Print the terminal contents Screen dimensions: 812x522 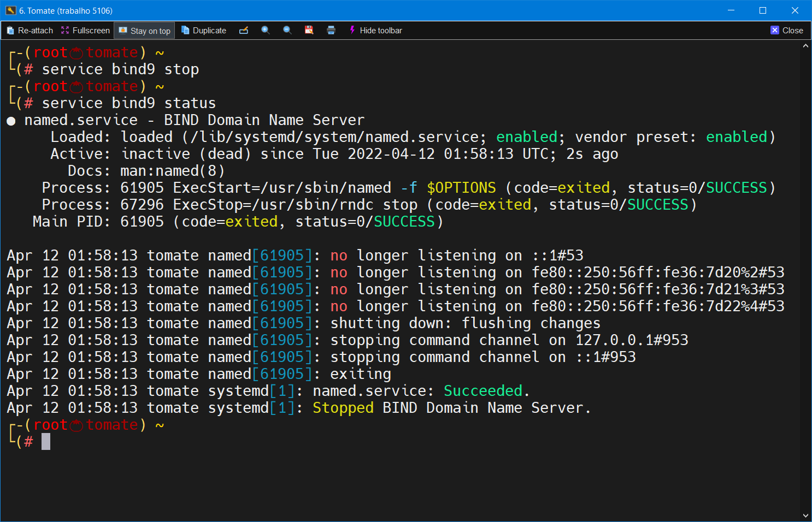click(331, 31)
